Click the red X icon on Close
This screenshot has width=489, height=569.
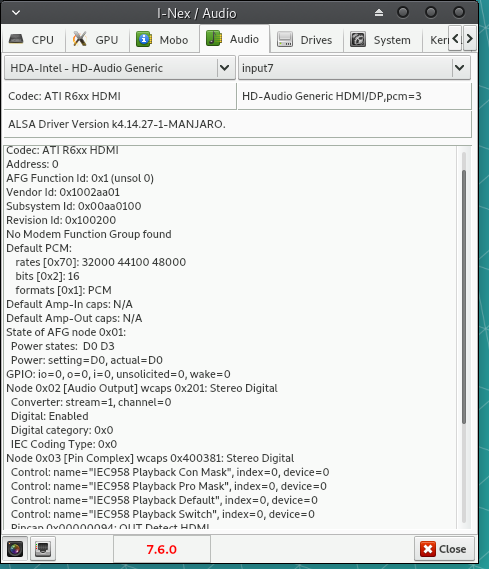pos(428,549)
